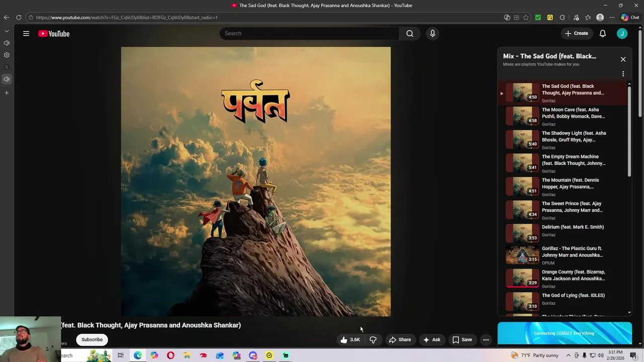Open the browser profile avatar
Screen dimensions: 644x362
click(x=600, y=18)
